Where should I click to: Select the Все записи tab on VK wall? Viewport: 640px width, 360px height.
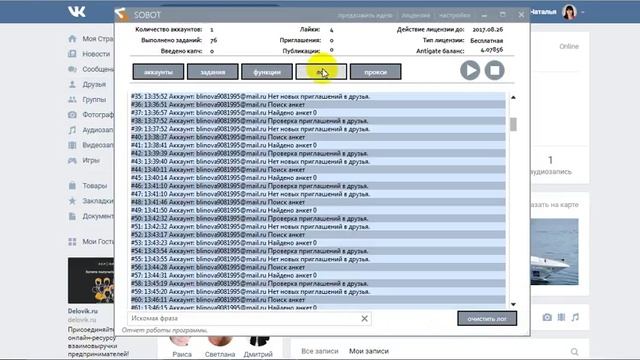[320, 351]
